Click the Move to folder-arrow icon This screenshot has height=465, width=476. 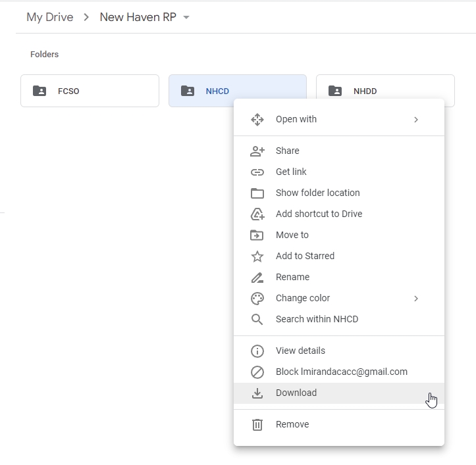pyautogui.click(x=257, y=235)
